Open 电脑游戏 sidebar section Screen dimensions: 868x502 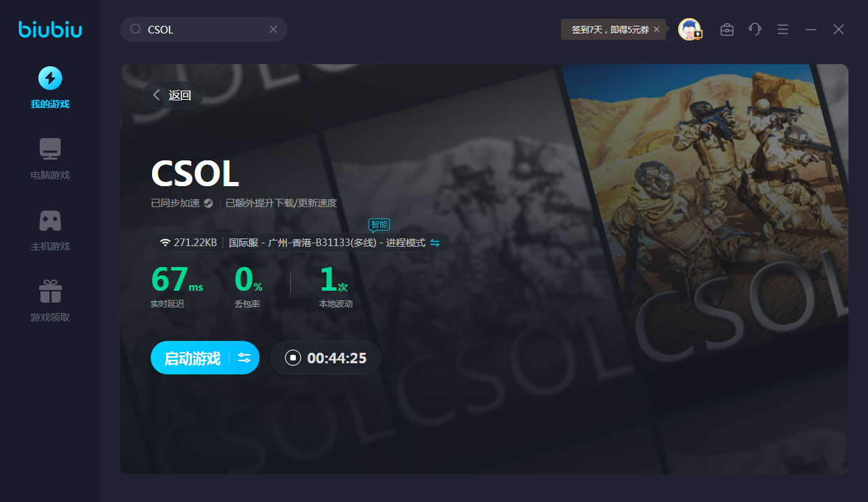(x=50, y=158)
